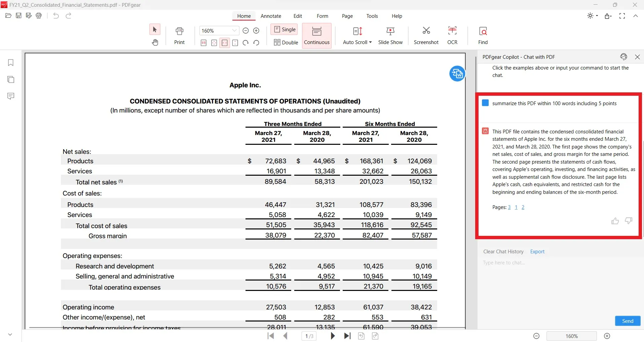Screen dimensions: 644x342
Task: Zoom out using bottom status bar minus
Action: (x=536, y=336)
